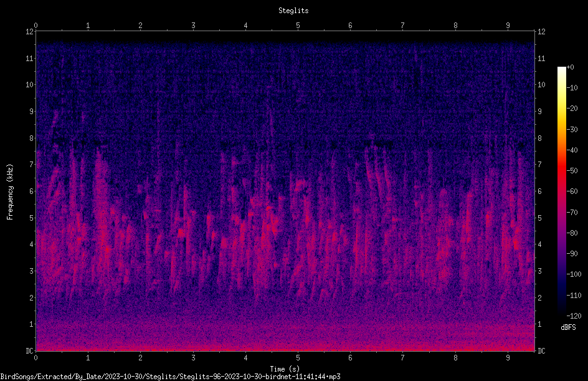Click the 5 second mark on bottom axis
Viewport: 588px width, 381px height.
298,358
